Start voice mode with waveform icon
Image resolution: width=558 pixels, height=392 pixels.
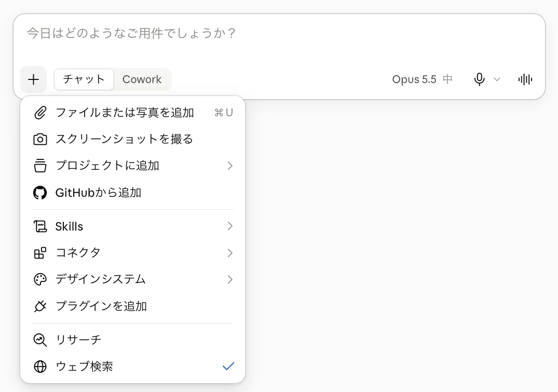(x=525, y=79)
